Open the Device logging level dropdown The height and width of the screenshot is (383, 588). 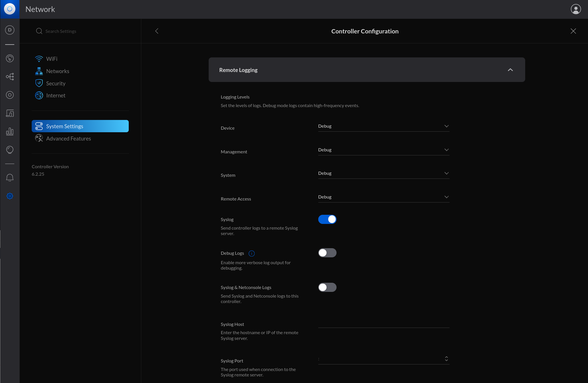pyautogui.click(x=383, y=126)
